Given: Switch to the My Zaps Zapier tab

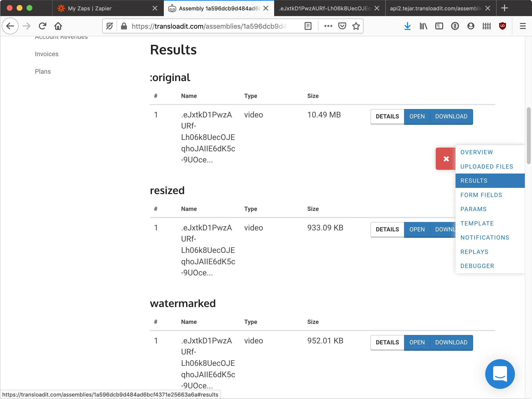Looking at the screenshot, I should pyautogui.click(x=90, y=8).
